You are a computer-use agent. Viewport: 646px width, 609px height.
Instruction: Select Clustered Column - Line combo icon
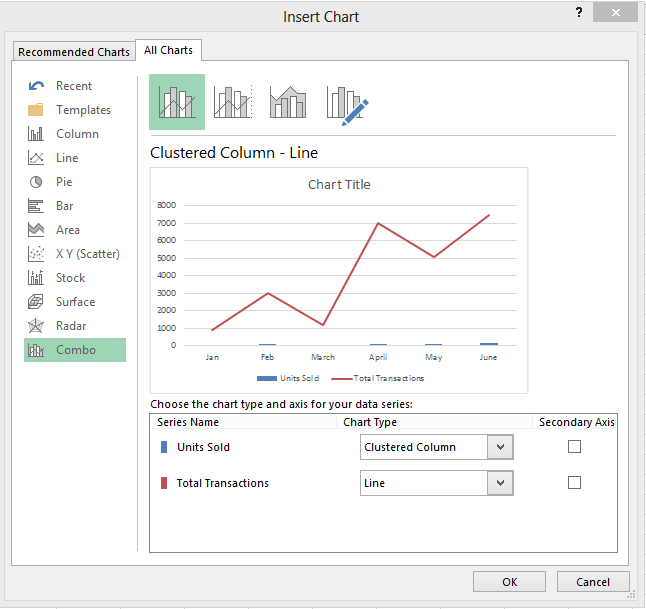[177, 102]
